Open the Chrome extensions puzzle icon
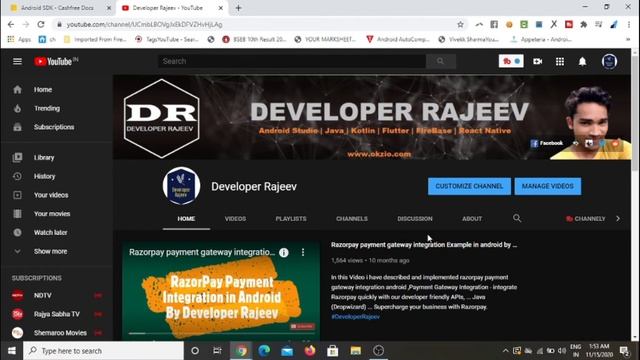 (584, 24)
